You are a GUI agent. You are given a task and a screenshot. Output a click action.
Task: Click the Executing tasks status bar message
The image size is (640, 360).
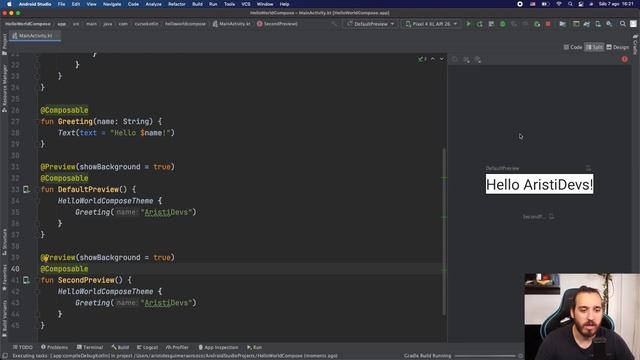pos(175,356)
